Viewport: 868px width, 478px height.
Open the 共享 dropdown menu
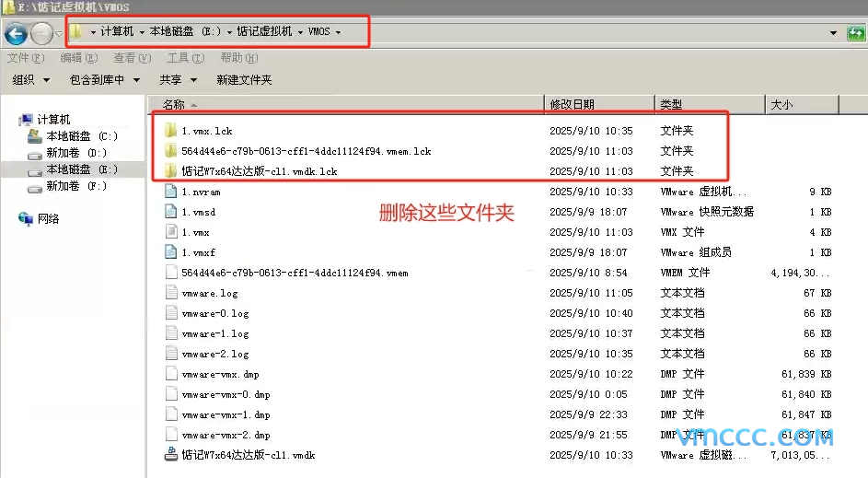pos(176,80)
